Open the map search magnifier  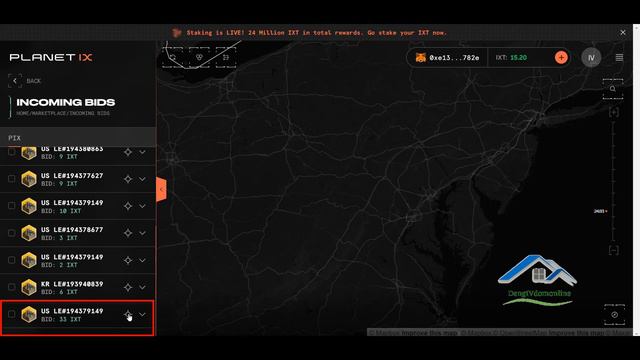coord(613,89)
